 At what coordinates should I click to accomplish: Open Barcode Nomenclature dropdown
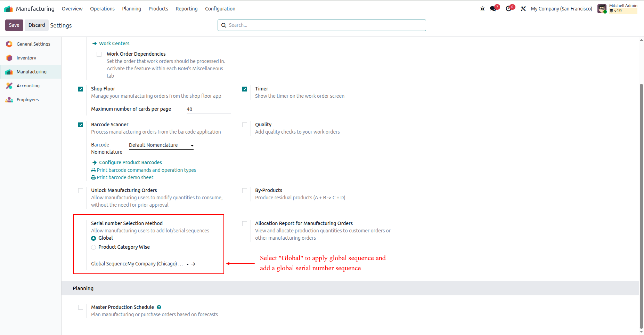(x=161, y=145)
